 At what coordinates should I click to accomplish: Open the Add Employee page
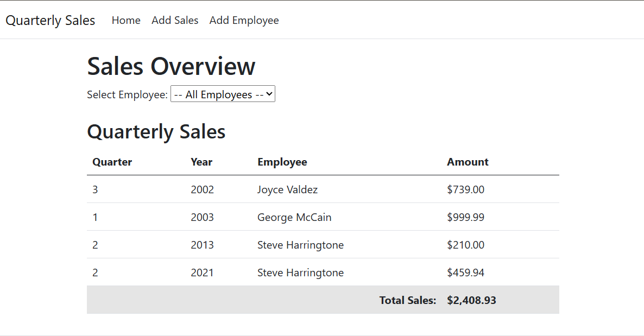(x=244, y=20)
